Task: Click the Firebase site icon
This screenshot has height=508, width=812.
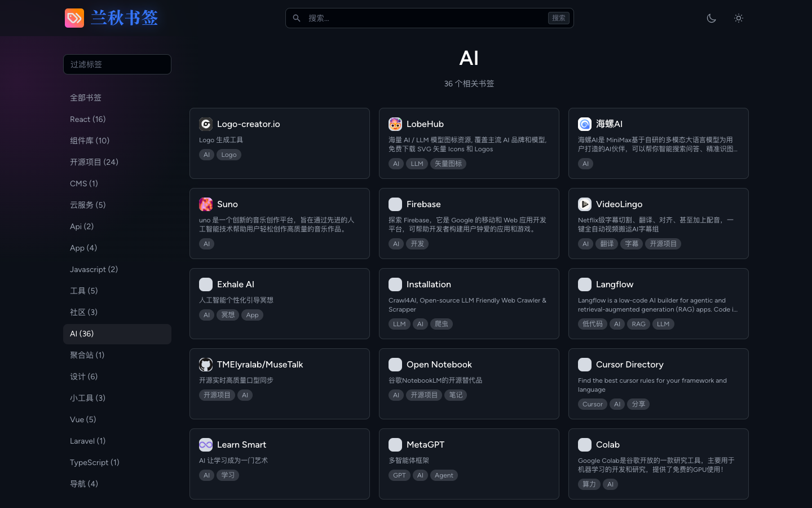Action: click(395, 204)
